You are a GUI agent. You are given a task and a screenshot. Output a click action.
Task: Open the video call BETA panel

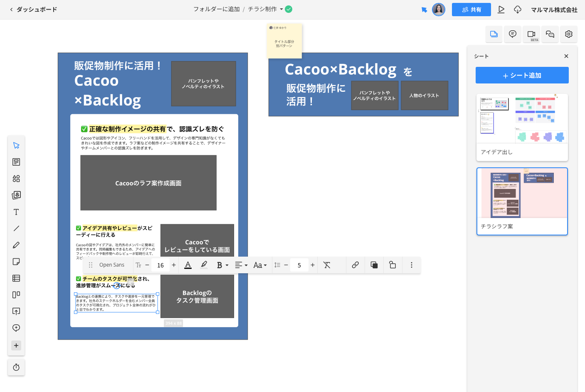531,34
